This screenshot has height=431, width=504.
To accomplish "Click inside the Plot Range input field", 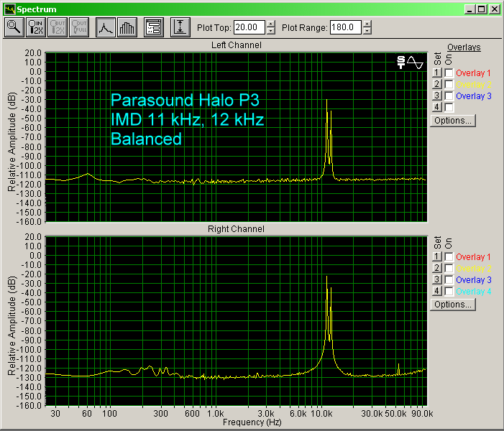I will tap(345, 27).
